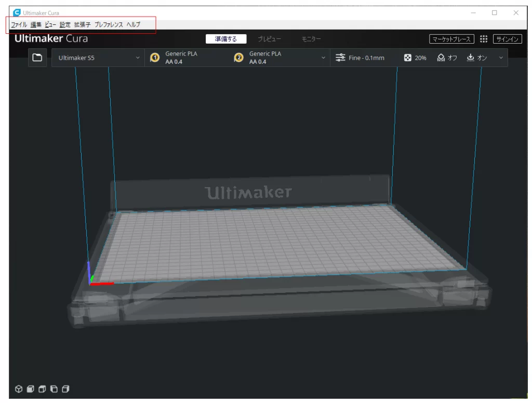Switch to the モニター (Monitor) stage
The image size is (532, 403).
311,39
